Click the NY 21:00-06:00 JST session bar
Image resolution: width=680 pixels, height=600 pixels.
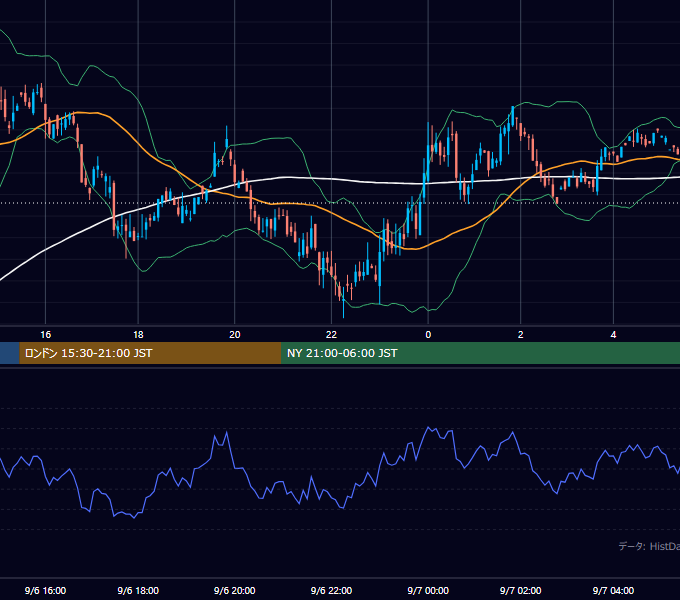[x=481, y=353]
